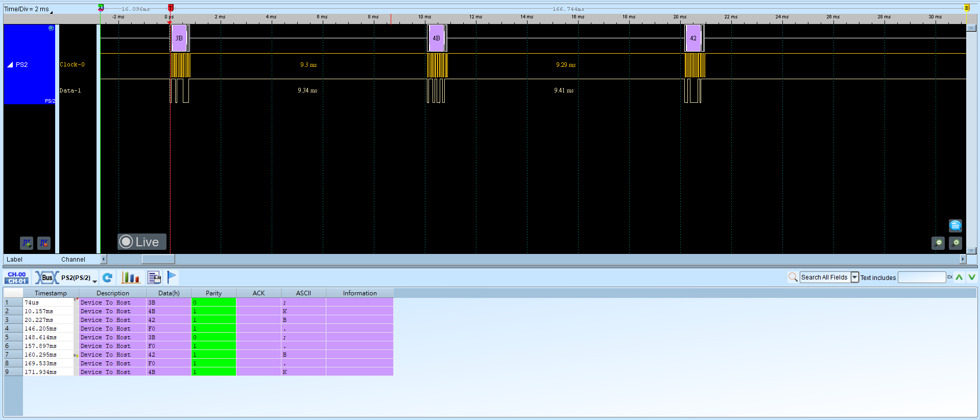Image resolution: width=980 pixels, height=420 pixels.
Task: Click the Label column header
Action: tap(14, 260)
